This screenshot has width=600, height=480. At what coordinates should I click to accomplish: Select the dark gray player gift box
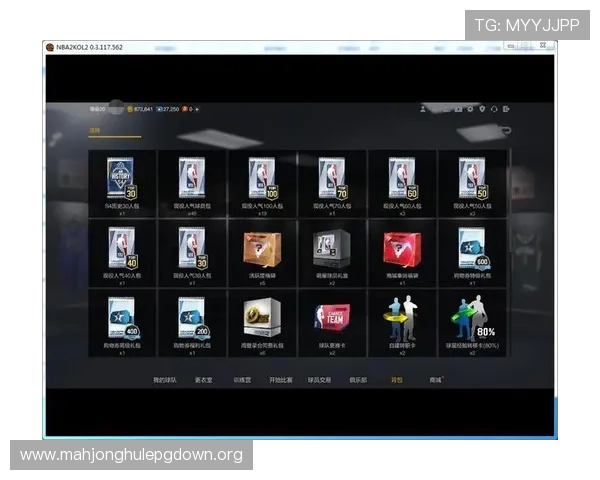[x=332, y=247]
